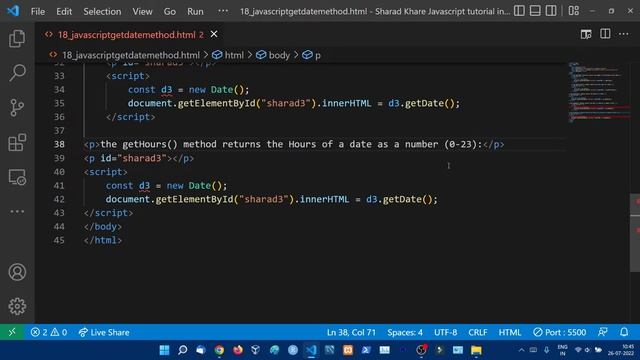Open the Extensions view

click(x=17, y=142)
